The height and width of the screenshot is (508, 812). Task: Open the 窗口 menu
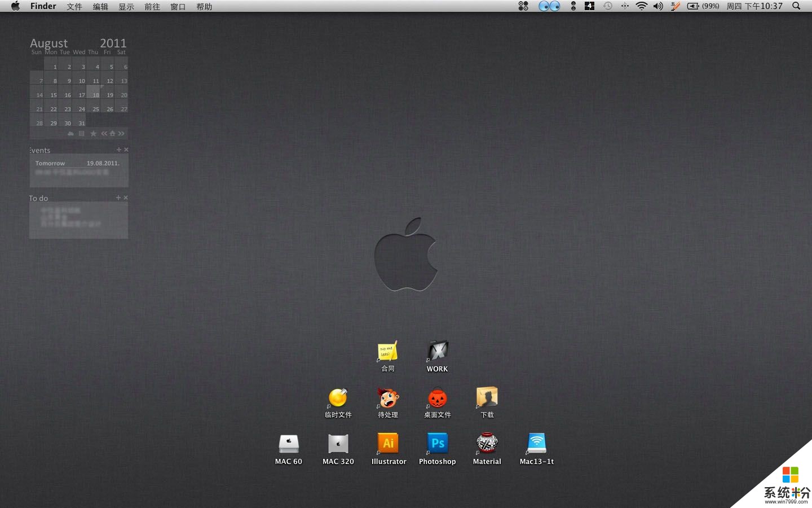[x=178, y=7]
